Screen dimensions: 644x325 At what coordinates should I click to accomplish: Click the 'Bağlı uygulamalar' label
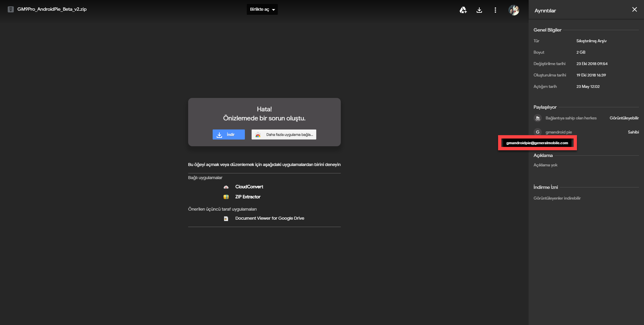205,178
